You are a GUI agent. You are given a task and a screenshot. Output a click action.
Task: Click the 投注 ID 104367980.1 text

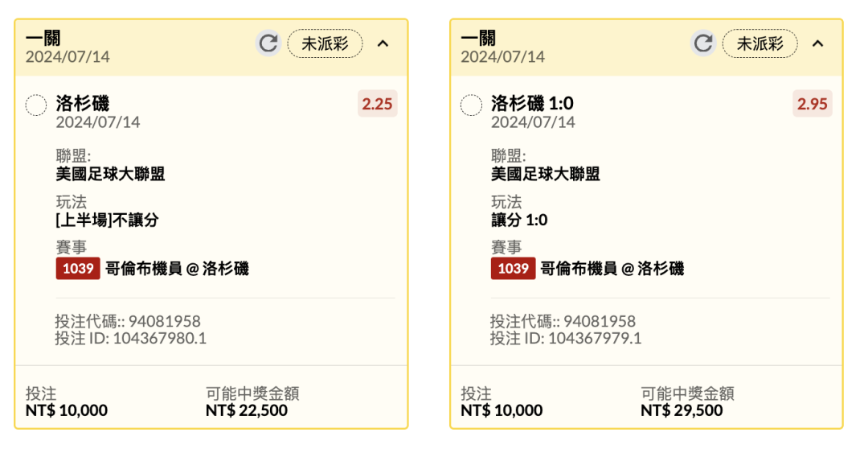click(131, 339)
